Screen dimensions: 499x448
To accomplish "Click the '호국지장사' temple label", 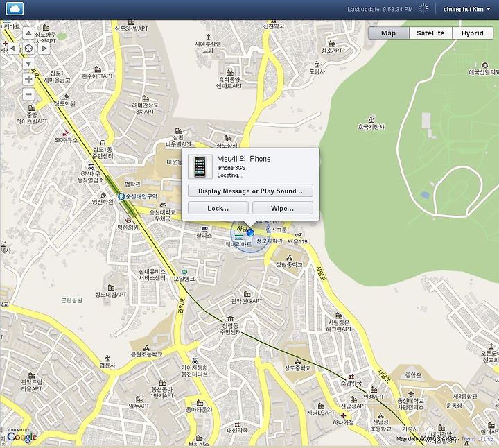I will pyautogui.click(x=371, y=127).
